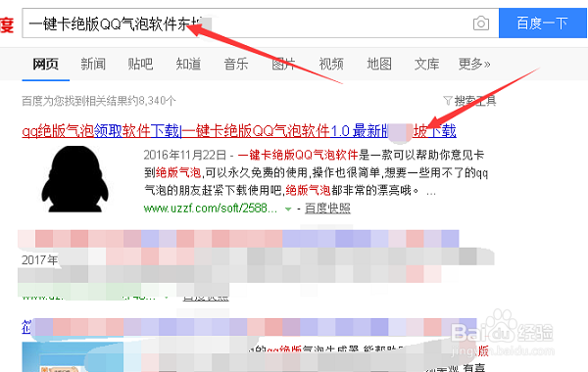The width and height of the screenshot is (588, 372).
Task: Expand the dropdown arrow beside uzzf.com URL
Action: (x=288, y=209)
